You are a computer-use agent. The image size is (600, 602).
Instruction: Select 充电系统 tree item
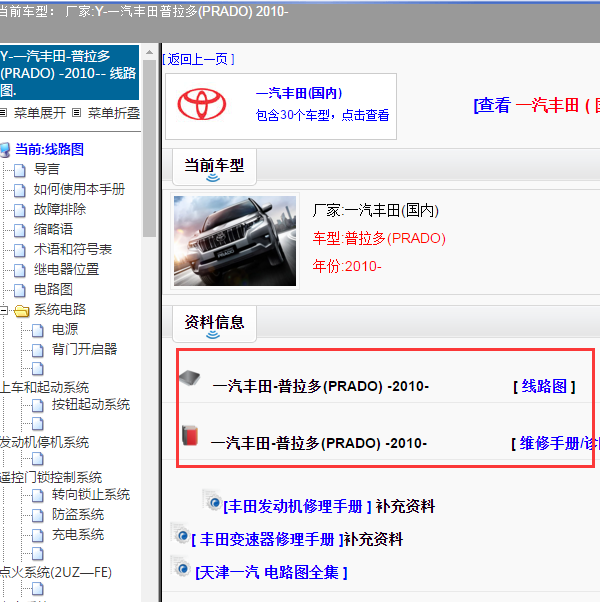pyautogui.click(x=78, y=534)
